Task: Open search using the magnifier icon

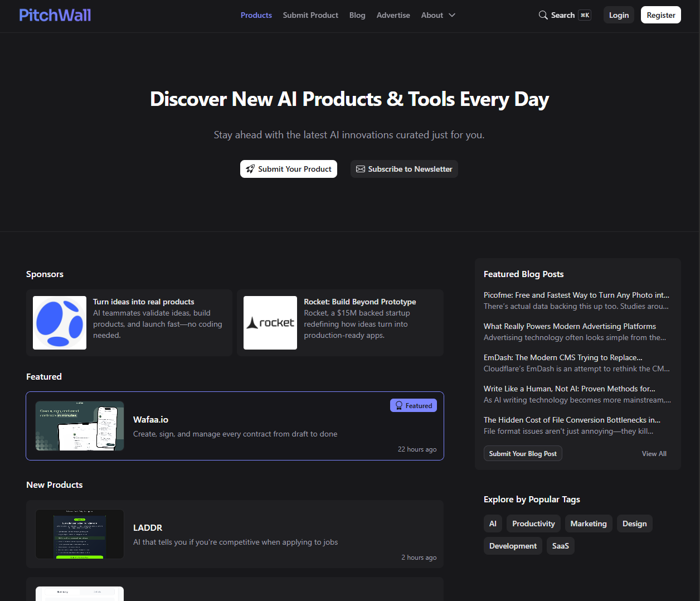Action: point(543,15)
